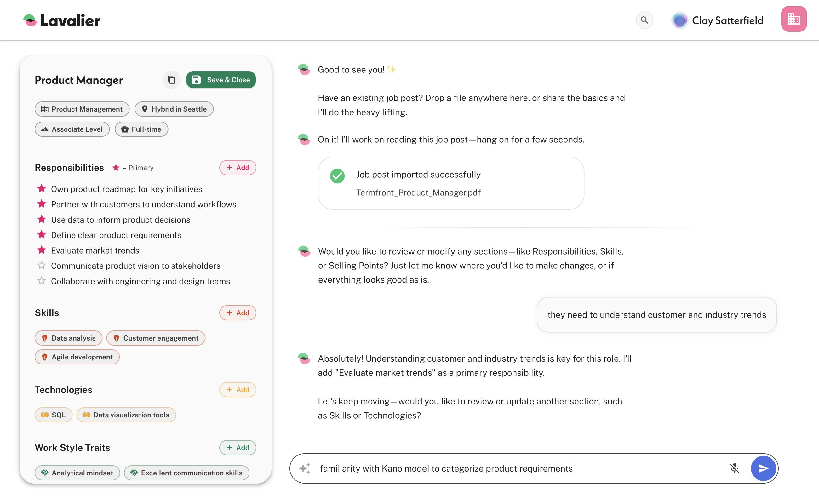Open the Full-time employment chip
The width and height of the screenshot is (819, 504).
click(141, 129)
